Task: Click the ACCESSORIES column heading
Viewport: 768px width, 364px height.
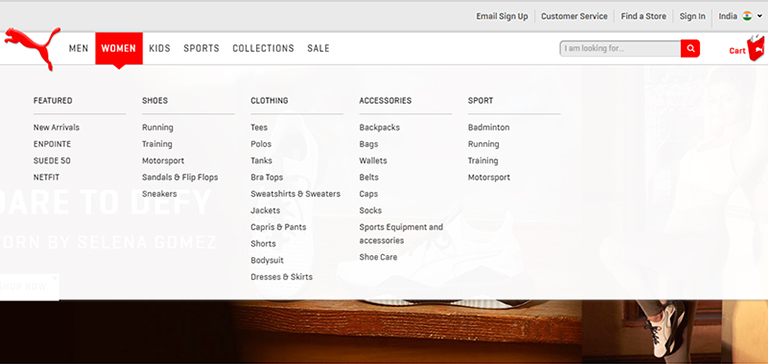Action: tap(385, 100)
